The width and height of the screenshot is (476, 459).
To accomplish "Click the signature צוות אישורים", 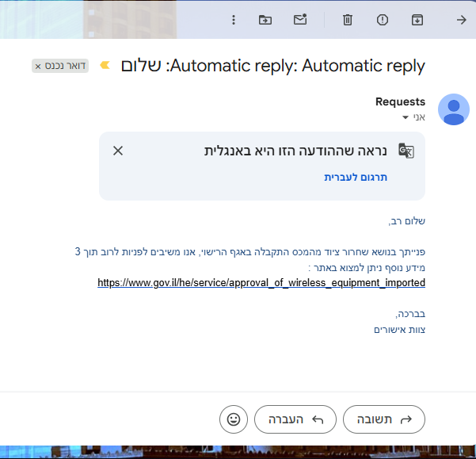I will coord(399,330).
